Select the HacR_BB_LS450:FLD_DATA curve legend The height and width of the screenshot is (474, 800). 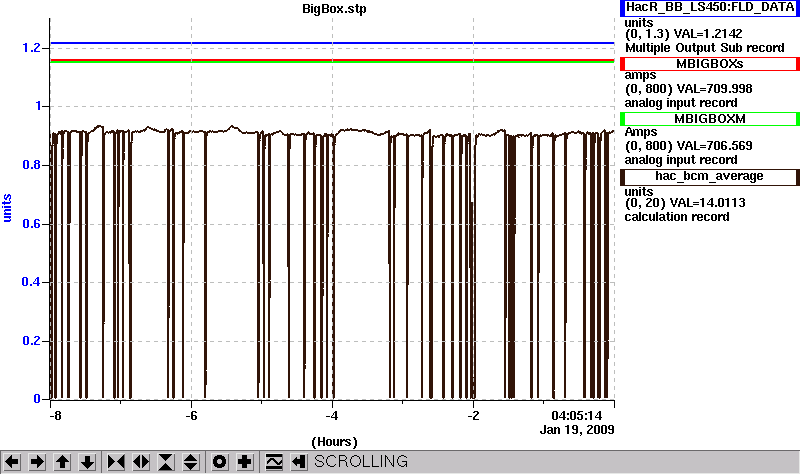pos(710,8)
